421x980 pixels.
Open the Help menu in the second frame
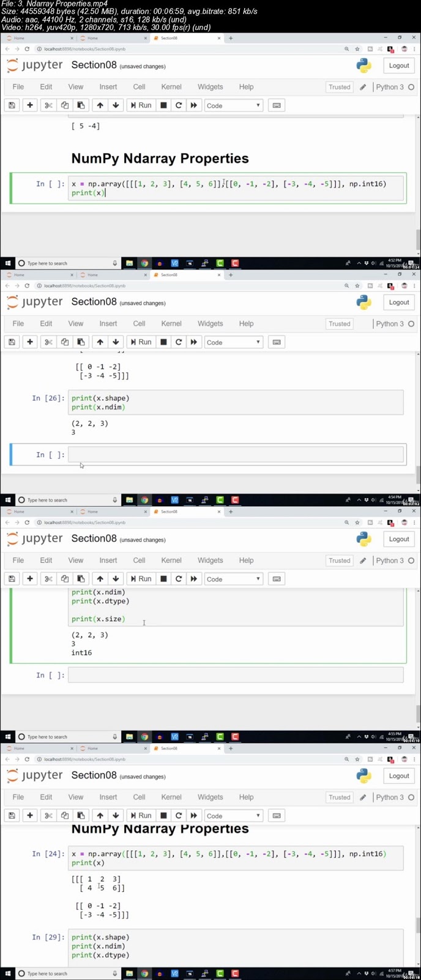246,323
